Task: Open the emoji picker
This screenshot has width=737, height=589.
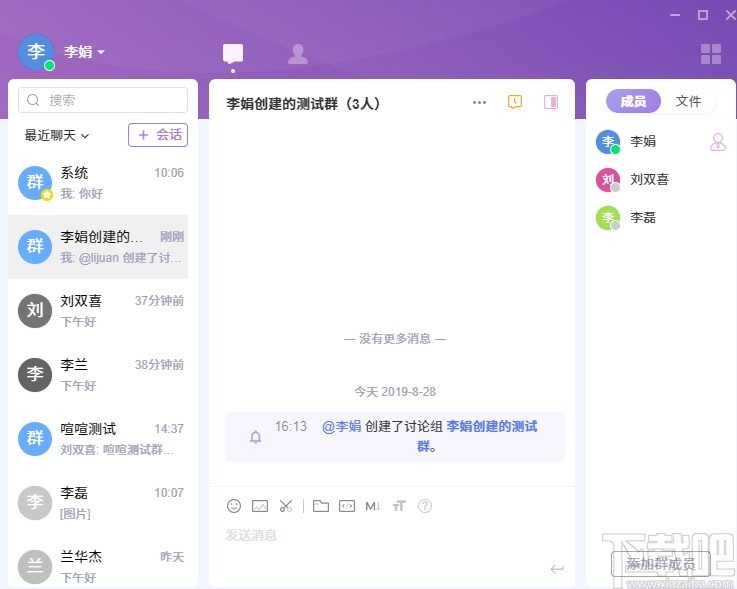Action: point(234,506)
